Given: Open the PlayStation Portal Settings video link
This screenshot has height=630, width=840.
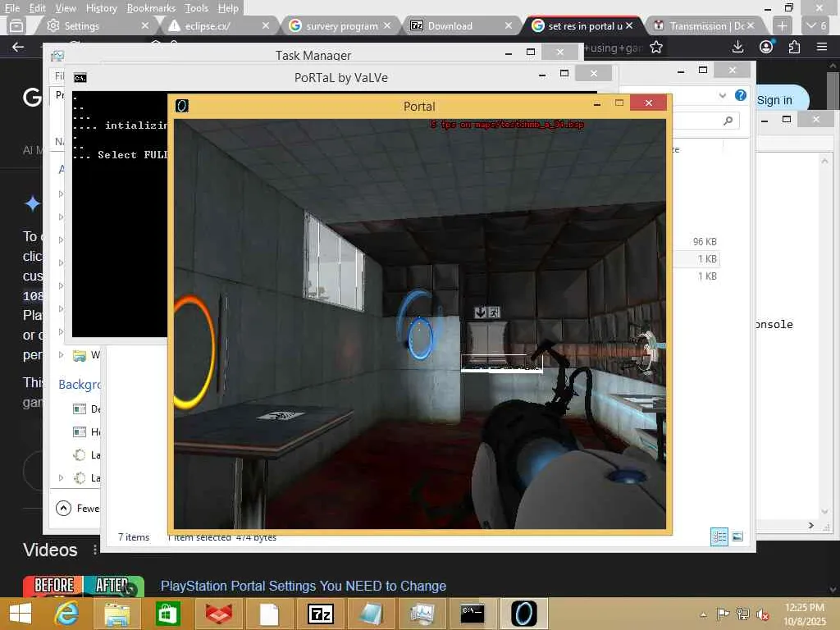Looking at the screenshot, I should coord(304,586).
